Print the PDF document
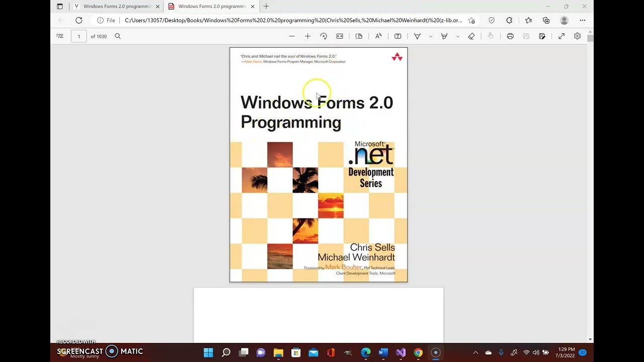Image resolution: width=644 pixels, height=362 pixels. (510, 36)
